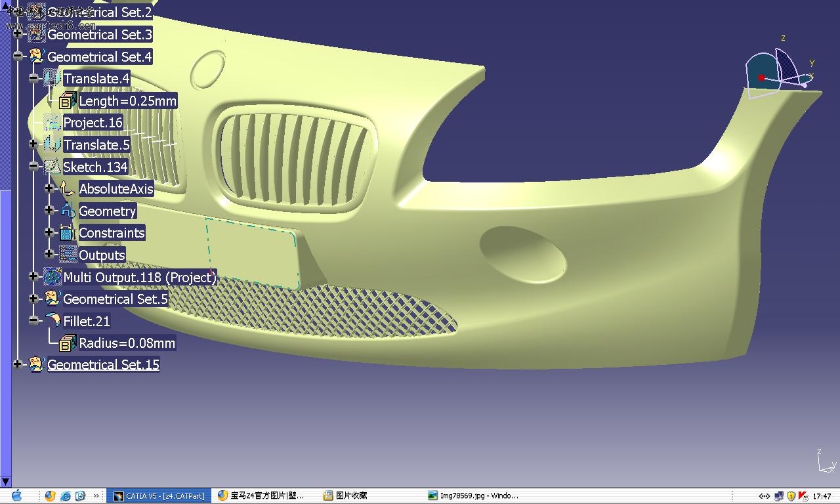Collapse the Fillet.21 node

coord(33,320)
